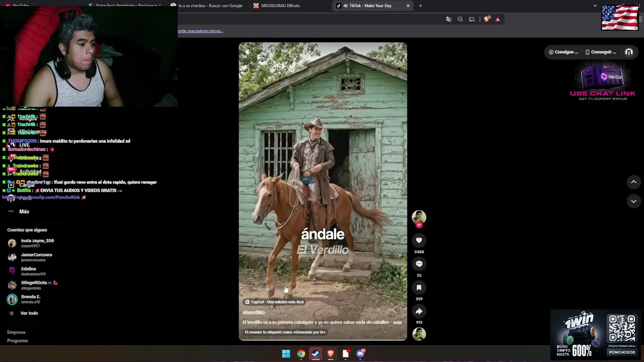
Task: Like the video with the heart icon
Action: (x=419, y=240)
